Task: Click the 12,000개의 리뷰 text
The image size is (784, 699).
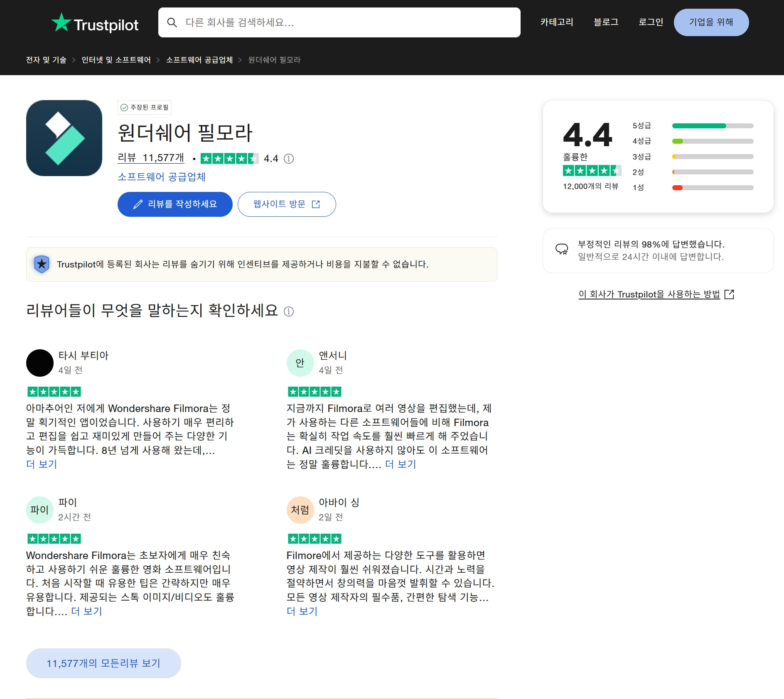Action: click(590, 186)
